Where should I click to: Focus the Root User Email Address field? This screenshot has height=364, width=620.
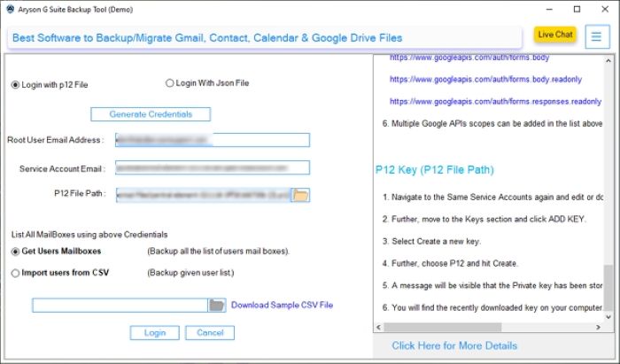click(213, 140)
